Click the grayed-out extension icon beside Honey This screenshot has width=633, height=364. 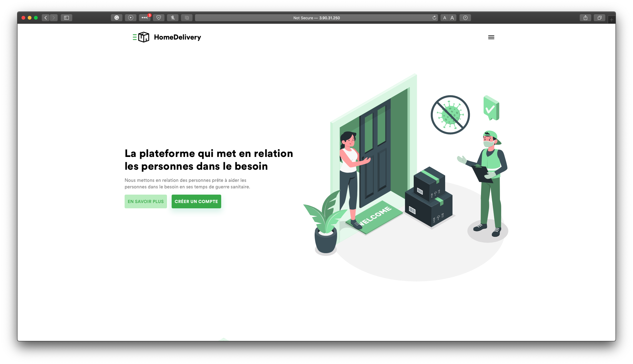[x=187, y=18]
